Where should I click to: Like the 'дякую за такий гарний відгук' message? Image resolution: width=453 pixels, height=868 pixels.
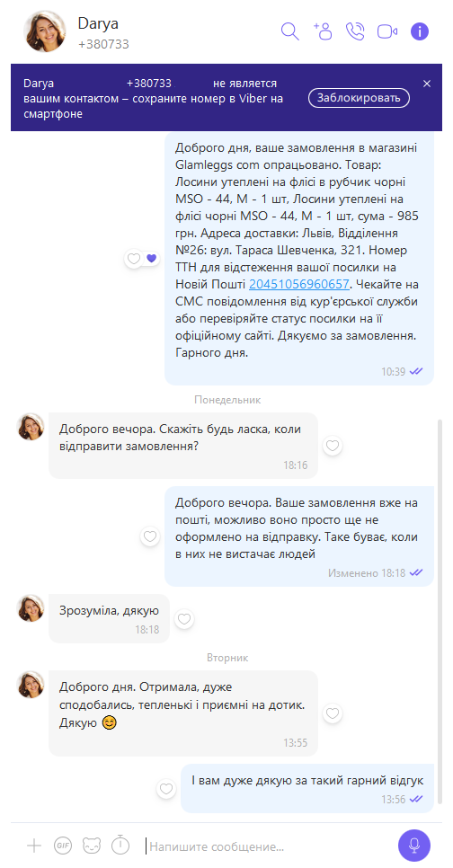(x=166, y=789)
